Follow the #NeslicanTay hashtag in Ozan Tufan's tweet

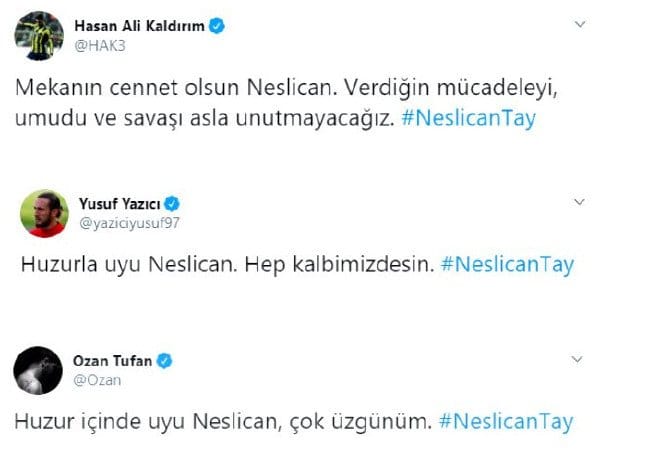pyautogui.click(x=506, y=422)
